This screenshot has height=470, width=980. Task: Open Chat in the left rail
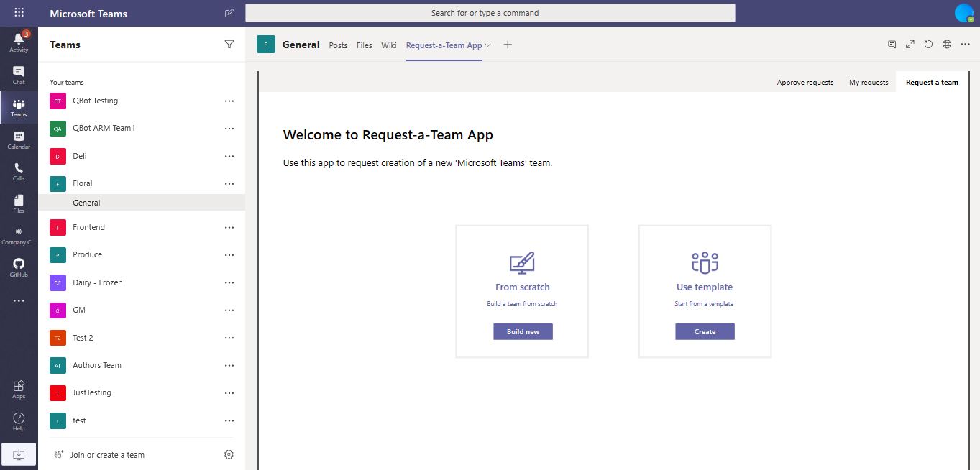[19, 75]
